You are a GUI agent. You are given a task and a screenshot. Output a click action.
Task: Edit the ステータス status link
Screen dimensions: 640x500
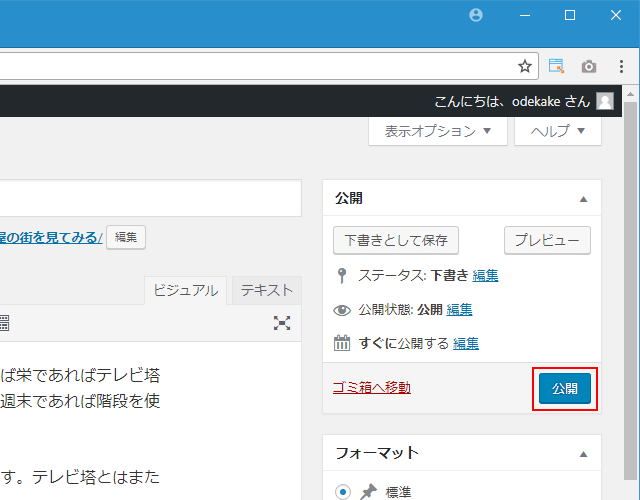pyautogui.click(x=485, y=276)
